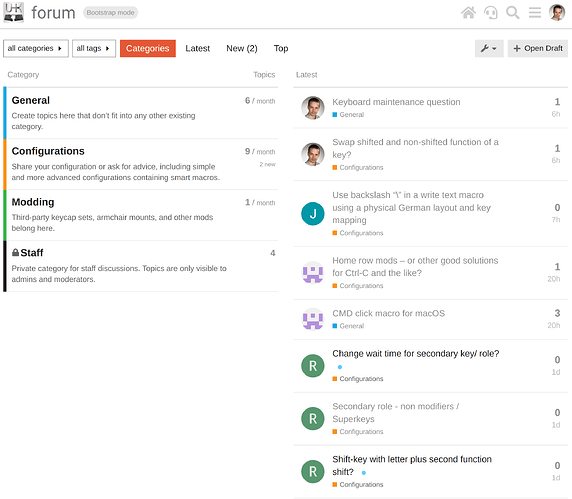Viewport: 572px width, 499px height.
Task: Click the J avatar beside backslash topic
Action: [x=313, y=213]
